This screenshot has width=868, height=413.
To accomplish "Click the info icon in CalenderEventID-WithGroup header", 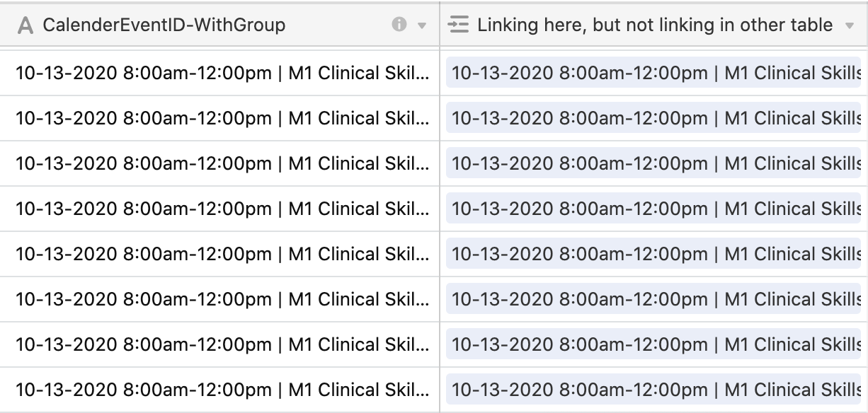I will (x=399, y=25).
